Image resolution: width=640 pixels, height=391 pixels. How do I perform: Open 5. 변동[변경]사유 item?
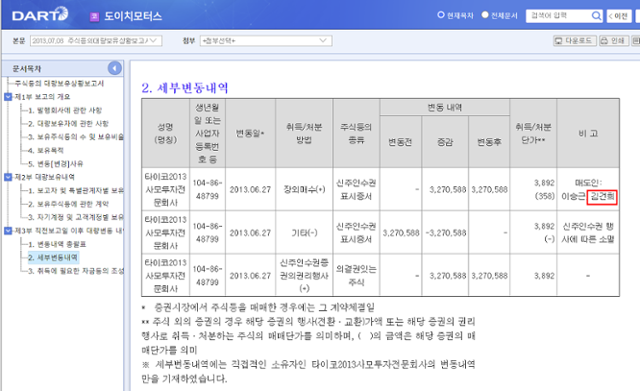56,164
